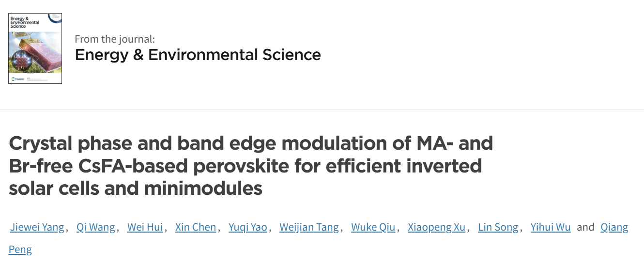Screen dimensions: 644x266
Task: Click the solar cell artwork on cover
Action: click(38, 52)
